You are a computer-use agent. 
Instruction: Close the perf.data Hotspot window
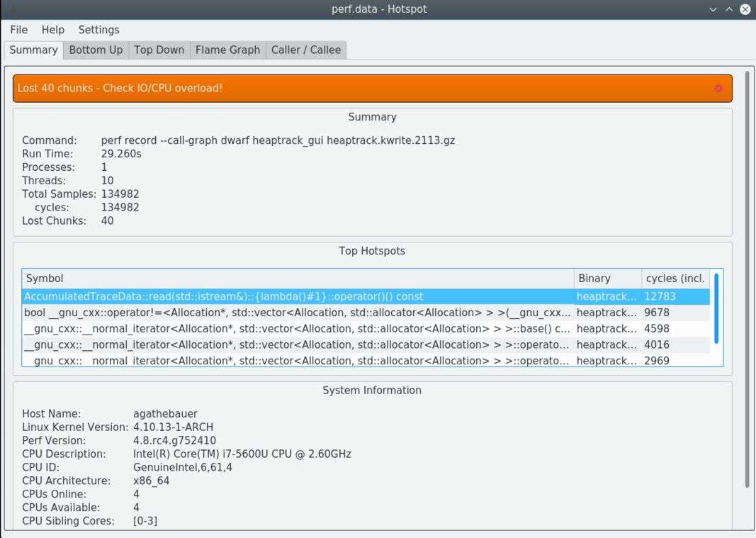tap(745, 9)
